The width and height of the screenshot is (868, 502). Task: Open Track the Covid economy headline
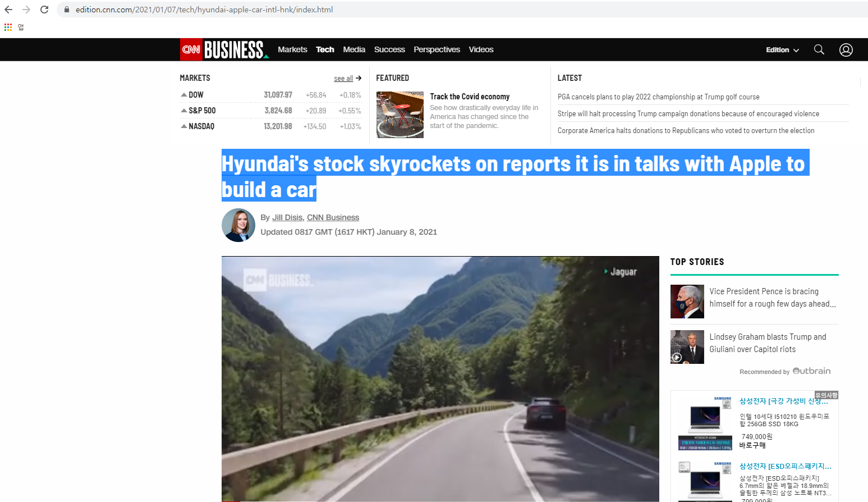click(470, 97)
